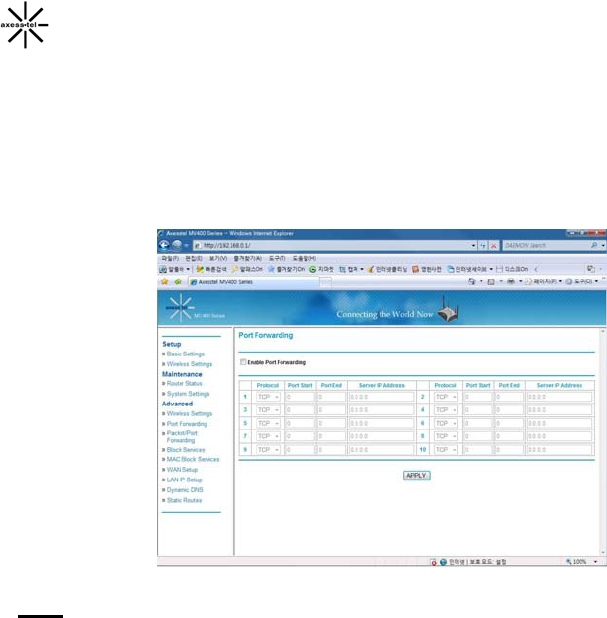Click the 빠른검색 toolbar icon
Screen dimensions: 607x618
click(200, 269)
